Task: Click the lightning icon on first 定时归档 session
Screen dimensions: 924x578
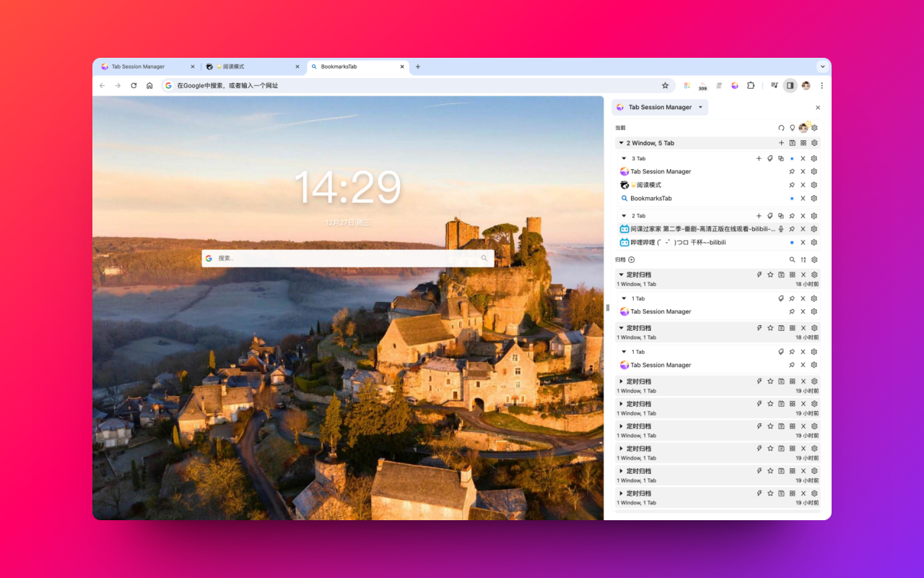Action: coord(759,275)
